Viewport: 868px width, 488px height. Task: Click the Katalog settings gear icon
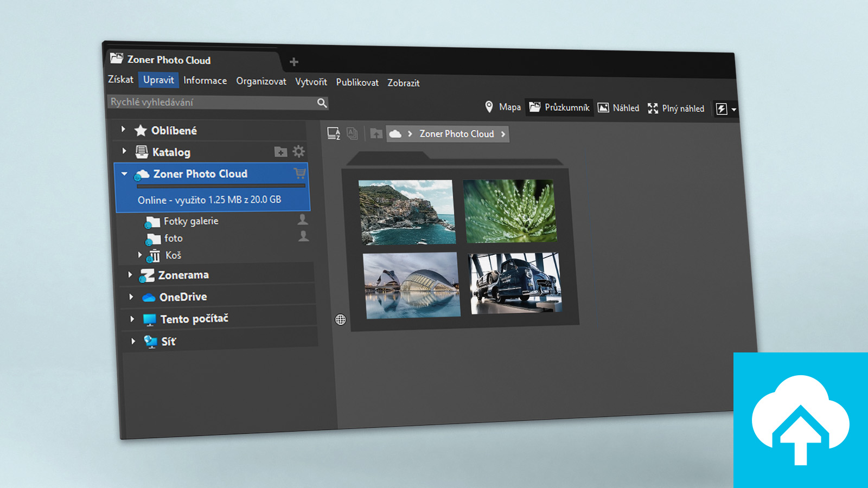[x=299, y=152]
